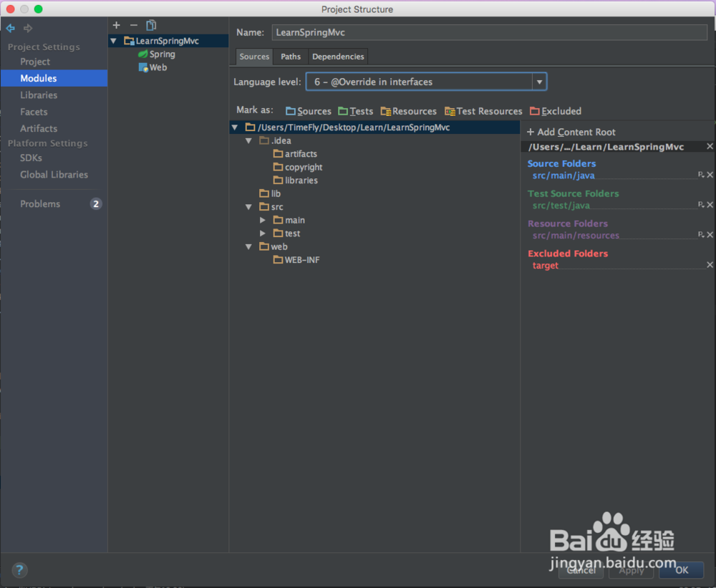Click Add Content Root

pos(571,132)
